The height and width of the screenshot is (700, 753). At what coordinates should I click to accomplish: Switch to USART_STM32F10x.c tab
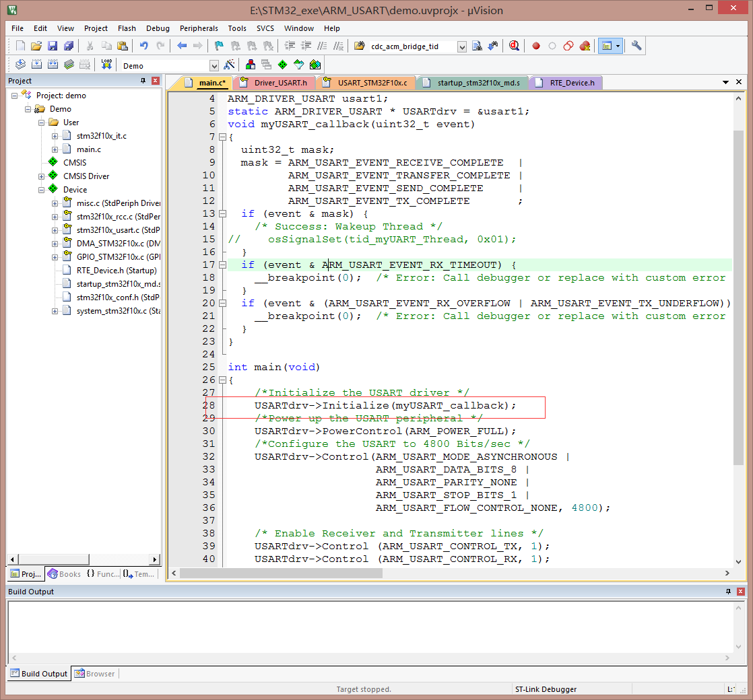[367, 83]
